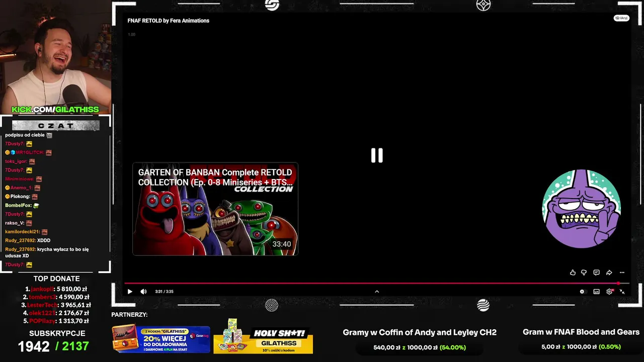Like the video with the thumbs-up icon
Screen dimensions: 644x362
point(573,273)
